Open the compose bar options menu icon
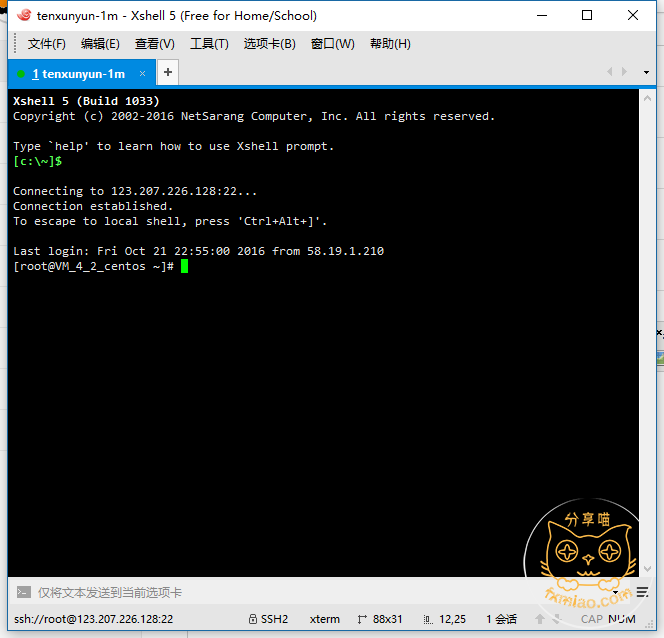 click(x=642, y=592)
